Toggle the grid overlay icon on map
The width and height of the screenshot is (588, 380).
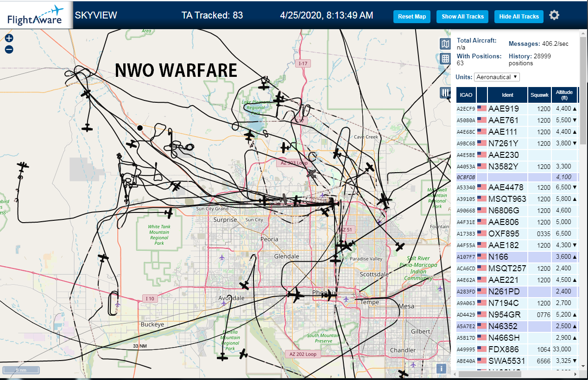tap(445, 58)
